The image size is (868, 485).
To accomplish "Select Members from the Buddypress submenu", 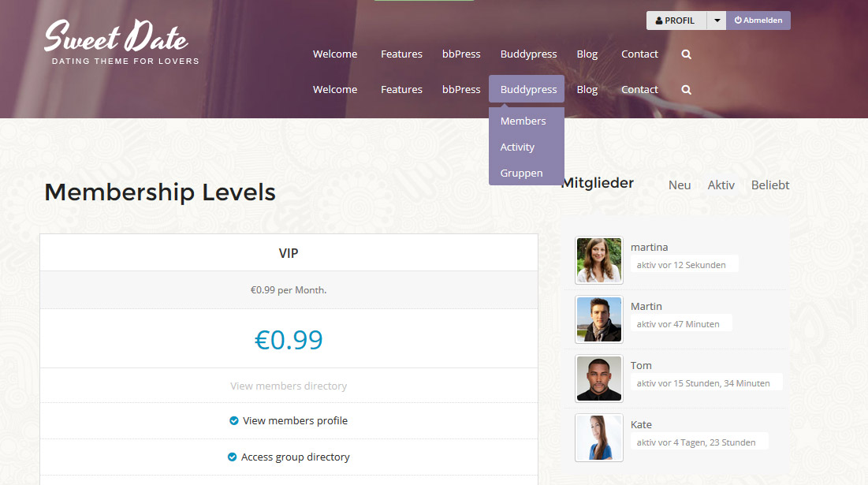I will [x=523, y=121].
